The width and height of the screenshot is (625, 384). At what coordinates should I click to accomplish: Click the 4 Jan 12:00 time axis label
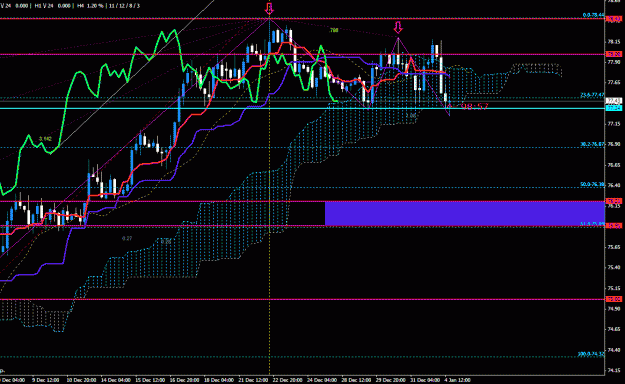[458, 380]
